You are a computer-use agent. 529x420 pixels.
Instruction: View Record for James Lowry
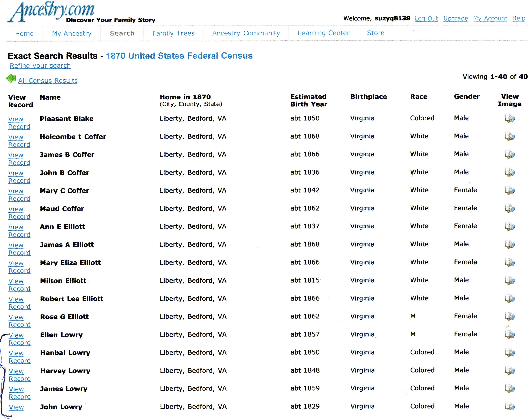coord(20,393)
